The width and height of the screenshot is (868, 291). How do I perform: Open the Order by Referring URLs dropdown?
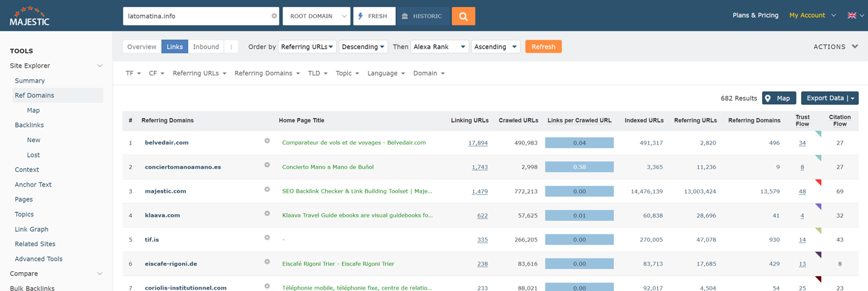point(308,47)
